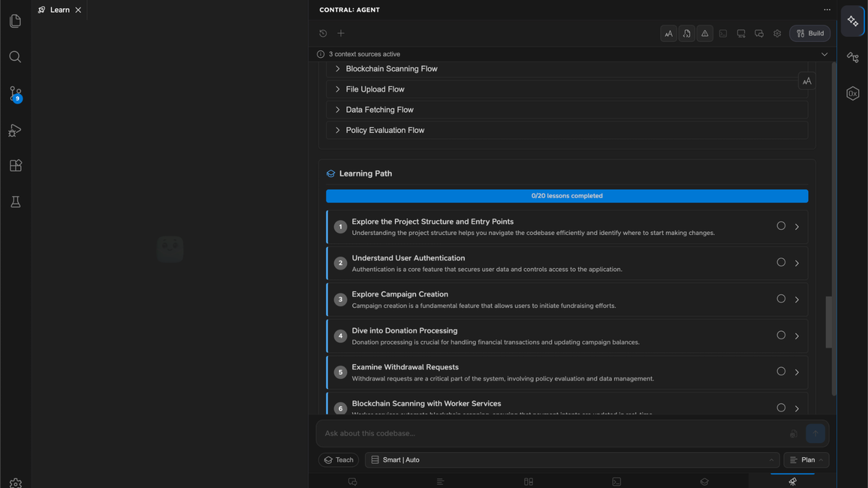
Task: Expand the Data Fetching Flow section
Action: (567, 110)
